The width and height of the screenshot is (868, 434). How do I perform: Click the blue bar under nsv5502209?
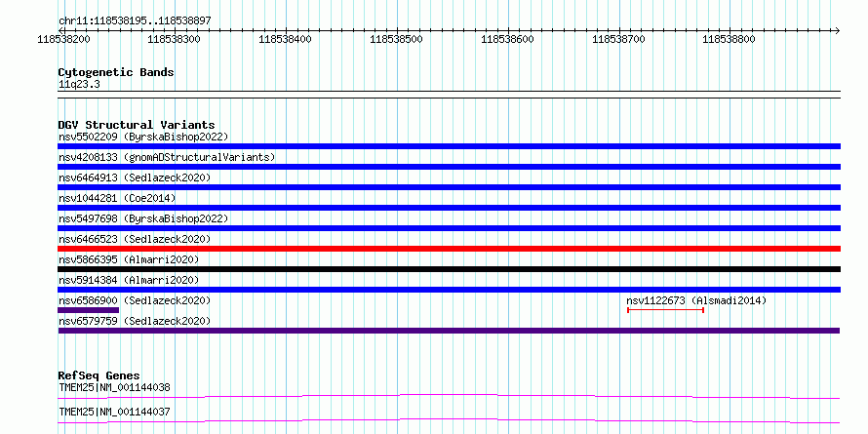pyautogui.click(x=449, y=146)
